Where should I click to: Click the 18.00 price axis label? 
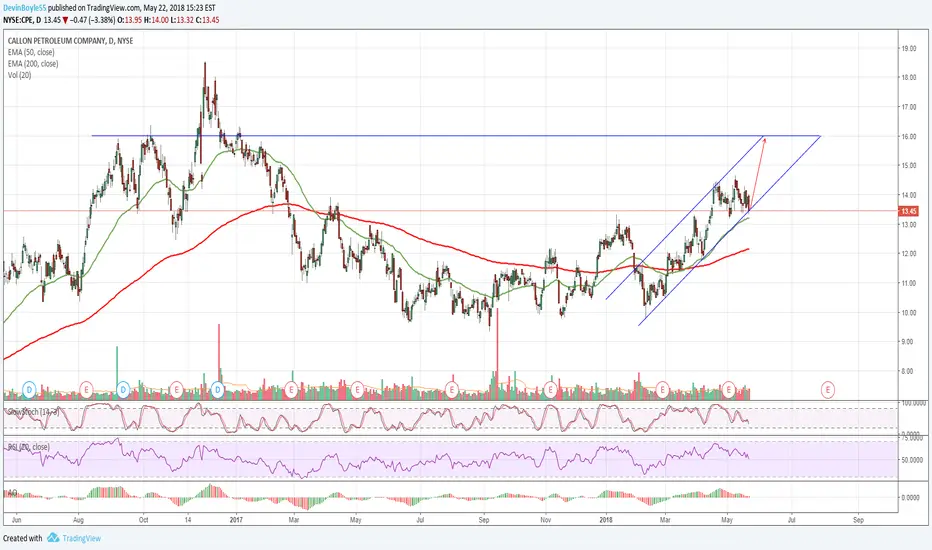pos(909,78)
